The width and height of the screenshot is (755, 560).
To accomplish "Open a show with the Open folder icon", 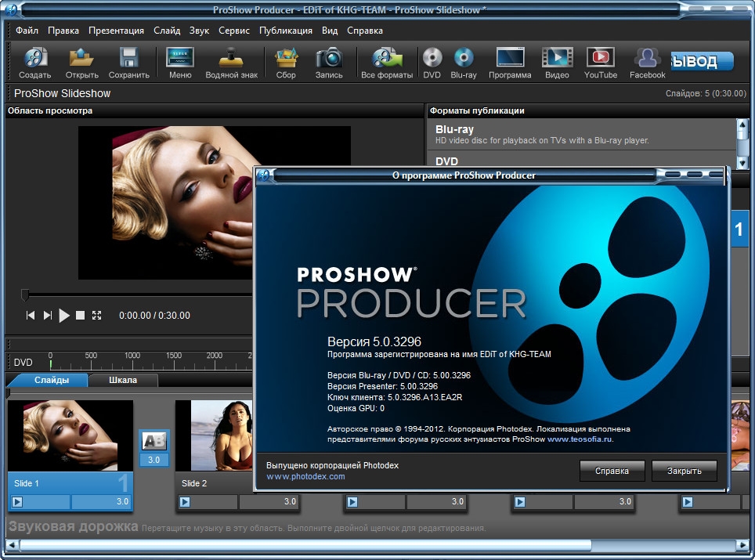I will click(81, 59).
